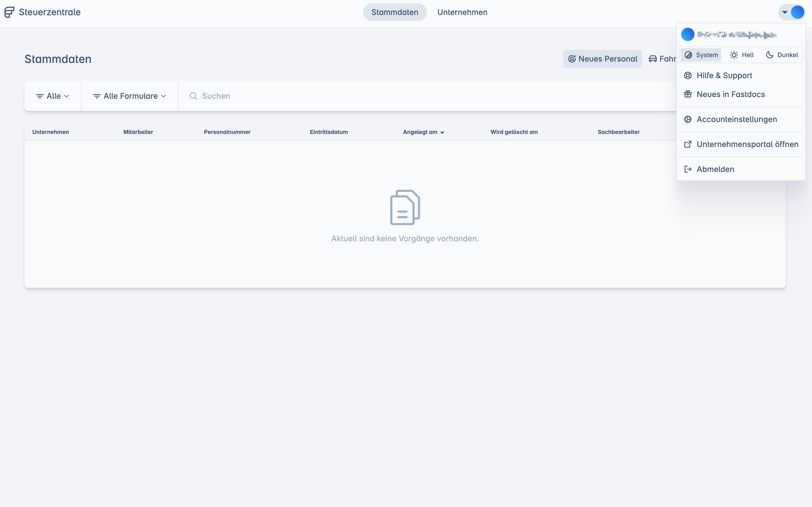This screenshot has height=507, width=812.
Task: Open Neues in Fastdocs
Action: point(741,94)
